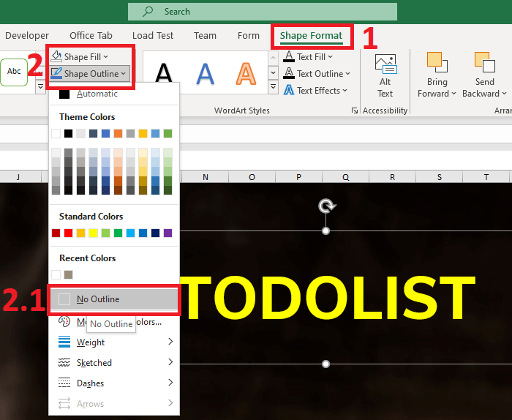Select the blue WordArt style A
This screenshot has width=512, height=420.
(206, 73)
